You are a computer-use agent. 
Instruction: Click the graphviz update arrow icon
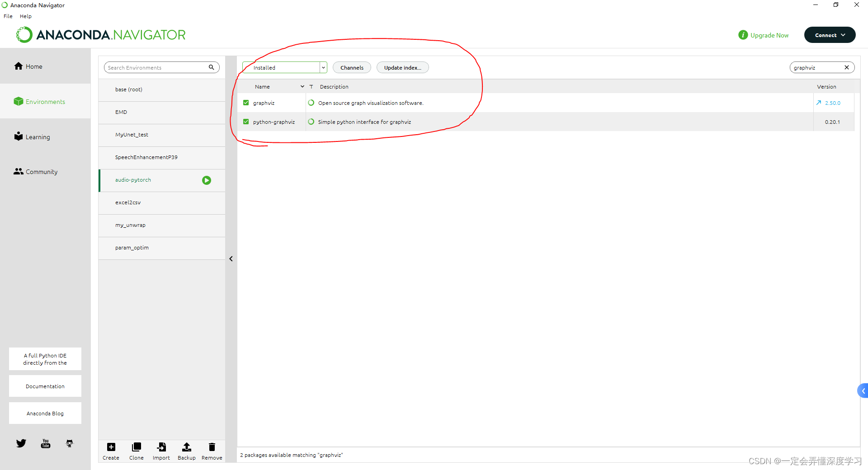pyautogui.click(x=819, y=103)
